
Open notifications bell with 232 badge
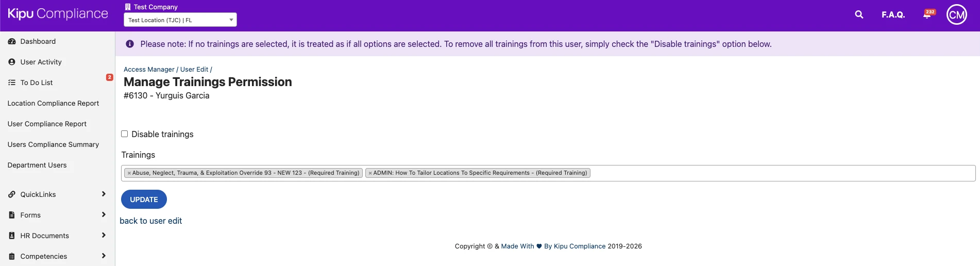pos(927,14)
